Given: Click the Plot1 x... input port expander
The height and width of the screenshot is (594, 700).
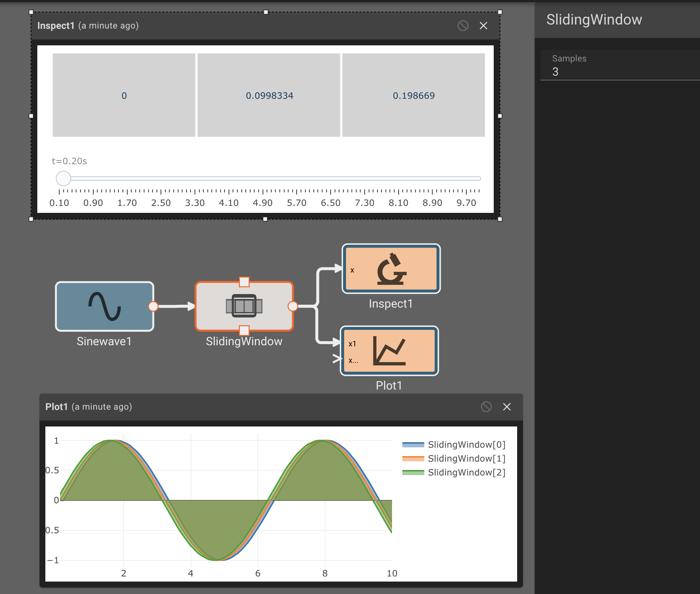Looking at the screenshot, I should tap(336, 359).
